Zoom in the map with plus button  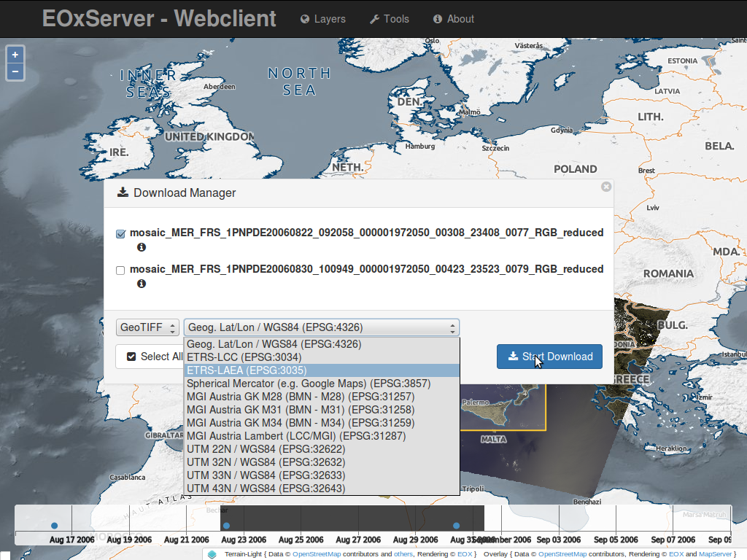pos(15,55)
